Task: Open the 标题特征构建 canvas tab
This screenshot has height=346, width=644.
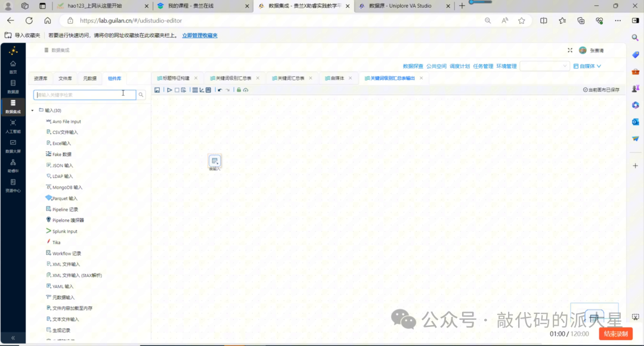Action: tap(174, 78)
